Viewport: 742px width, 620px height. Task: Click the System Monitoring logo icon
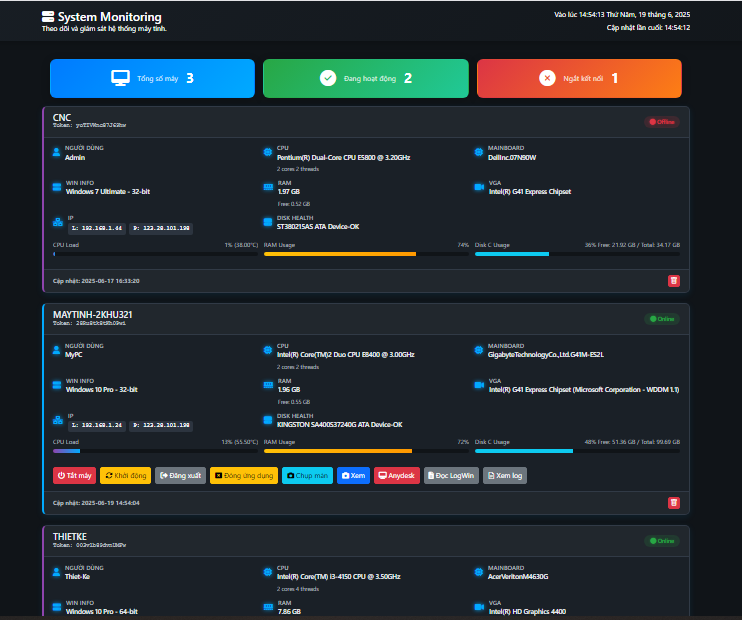point(48,17)
